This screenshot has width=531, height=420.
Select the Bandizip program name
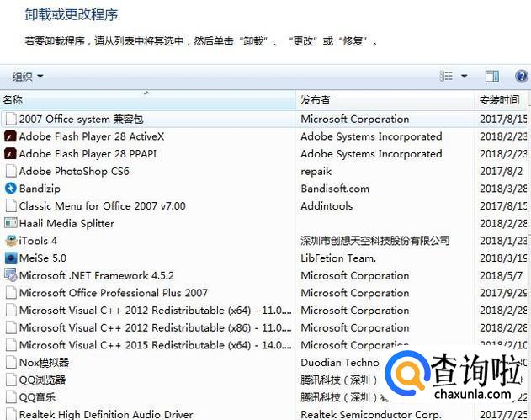click(40, 189)
